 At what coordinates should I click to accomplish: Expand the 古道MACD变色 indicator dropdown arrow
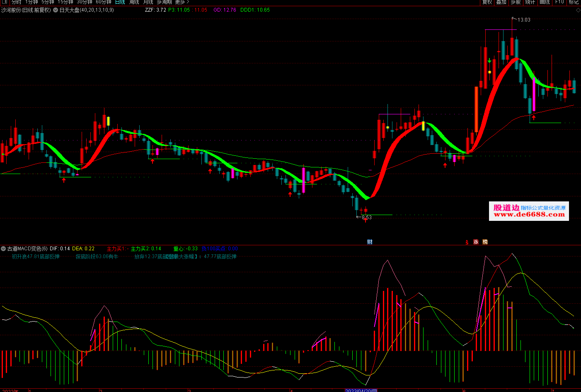click(3, 249)
